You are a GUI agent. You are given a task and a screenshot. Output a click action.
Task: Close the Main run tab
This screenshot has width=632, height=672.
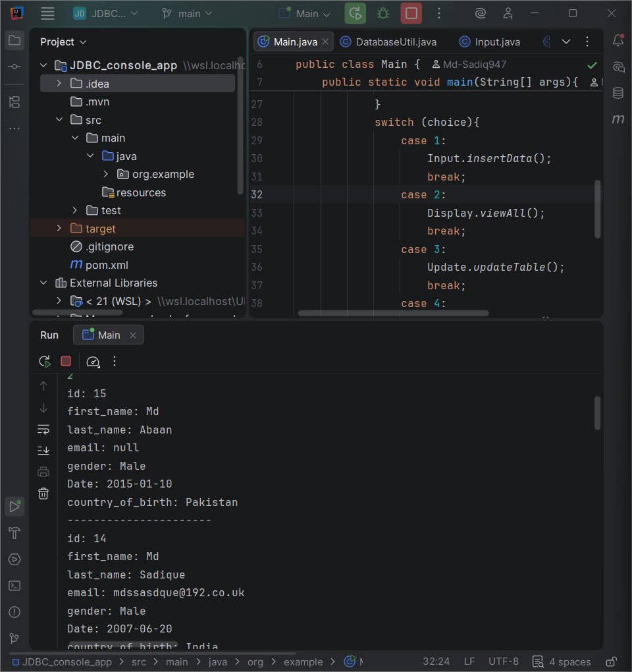pyautogui.click(x=133, y=335)
